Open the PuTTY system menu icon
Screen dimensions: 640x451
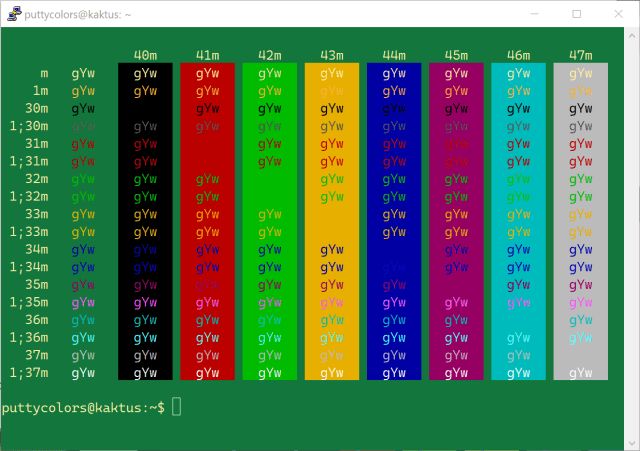[12, 14]
